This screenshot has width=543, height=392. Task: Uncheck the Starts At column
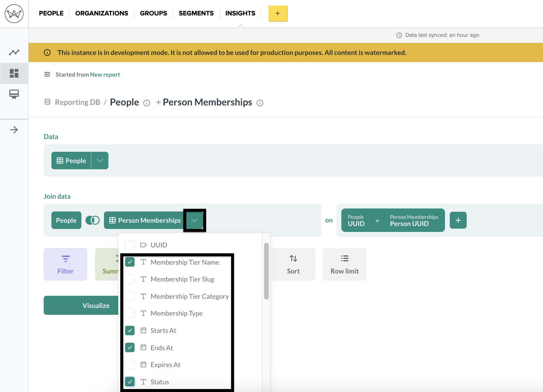click(130, 331)
